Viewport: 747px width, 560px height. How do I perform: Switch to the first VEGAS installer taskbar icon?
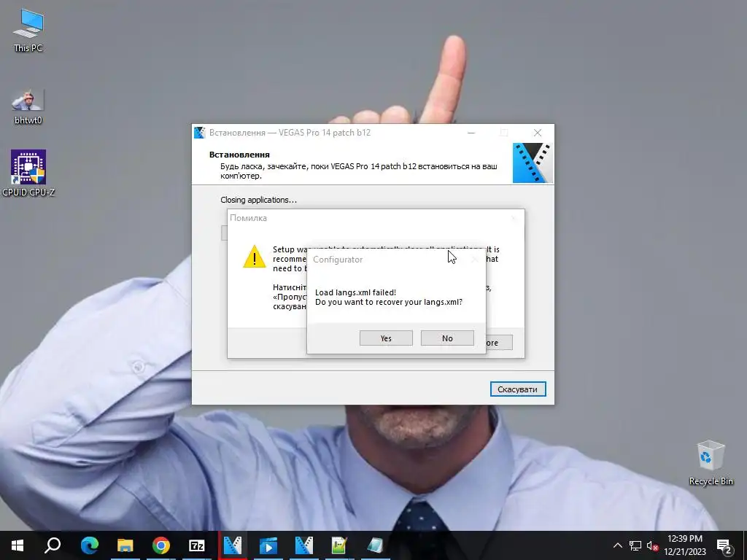click(x=233, y=545)
